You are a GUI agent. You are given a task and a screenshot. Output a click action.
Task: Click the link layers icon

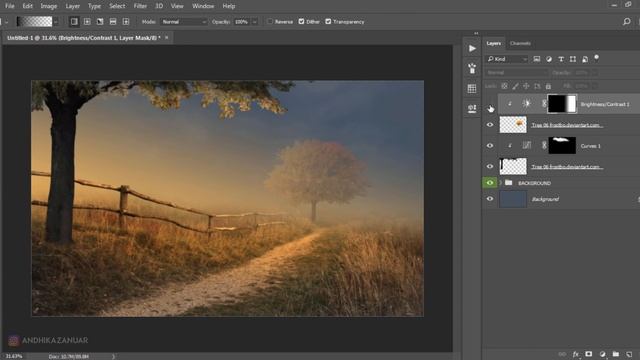(x=562, y=354)
